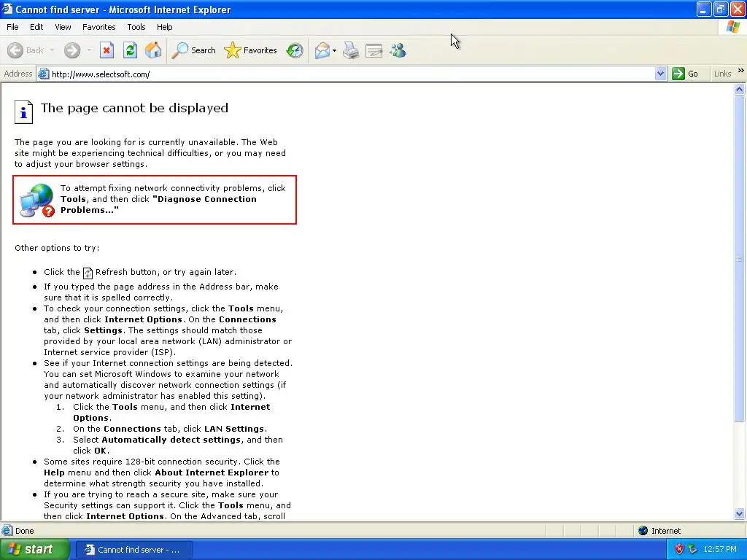The height and width of the screenshot is (560, 747).
Task: Click the Links toolbar label
Action: coord(722,74)
